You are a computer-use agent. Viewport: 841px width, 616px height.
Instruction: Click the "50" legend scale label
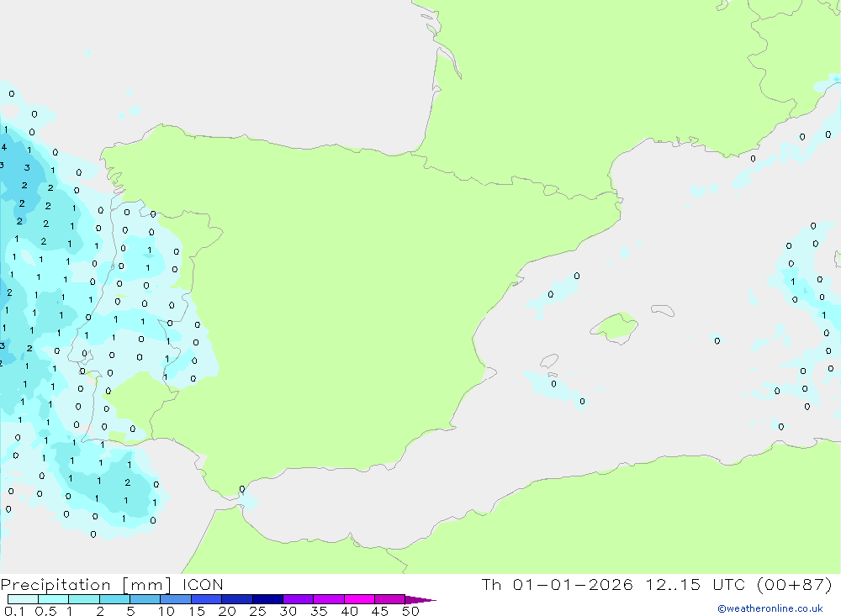coord(410,611)
